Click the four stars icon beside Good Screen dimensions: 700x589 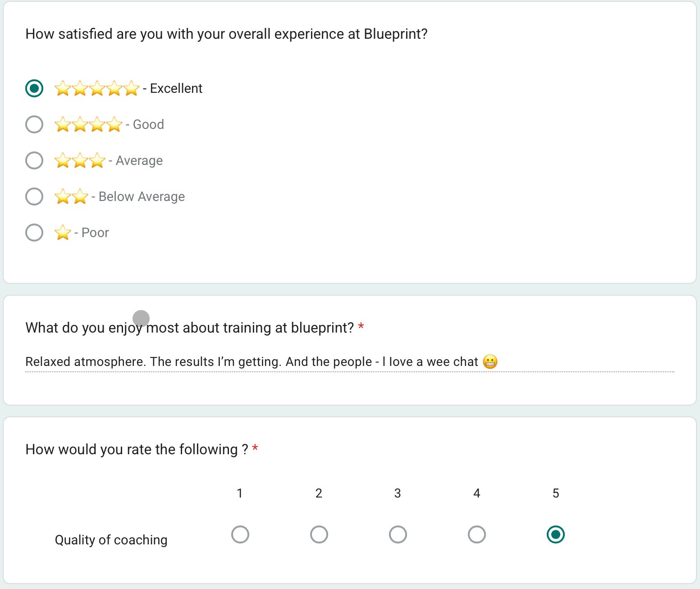tap(88, 124)
